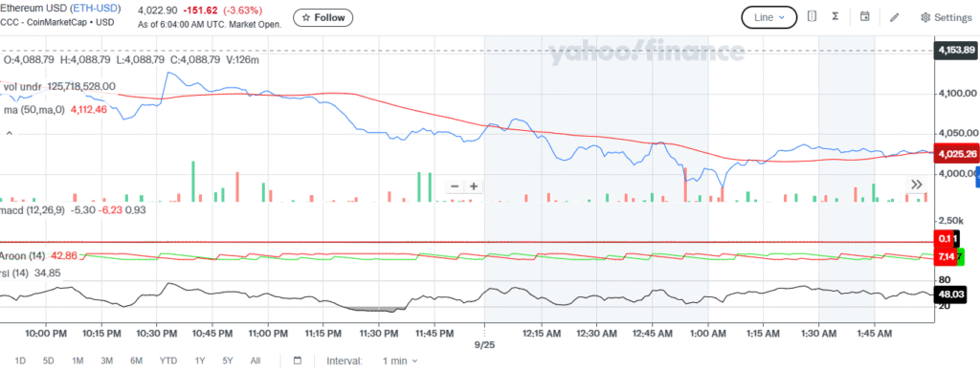Select the 1D range
980x371 pixels.
(21, 360)
